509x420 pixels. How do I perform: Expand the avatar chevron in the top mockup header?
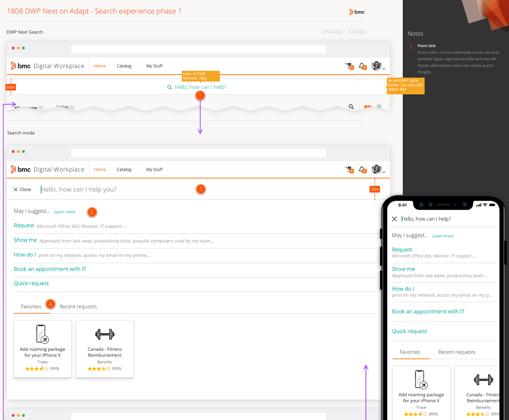[384, 69]
